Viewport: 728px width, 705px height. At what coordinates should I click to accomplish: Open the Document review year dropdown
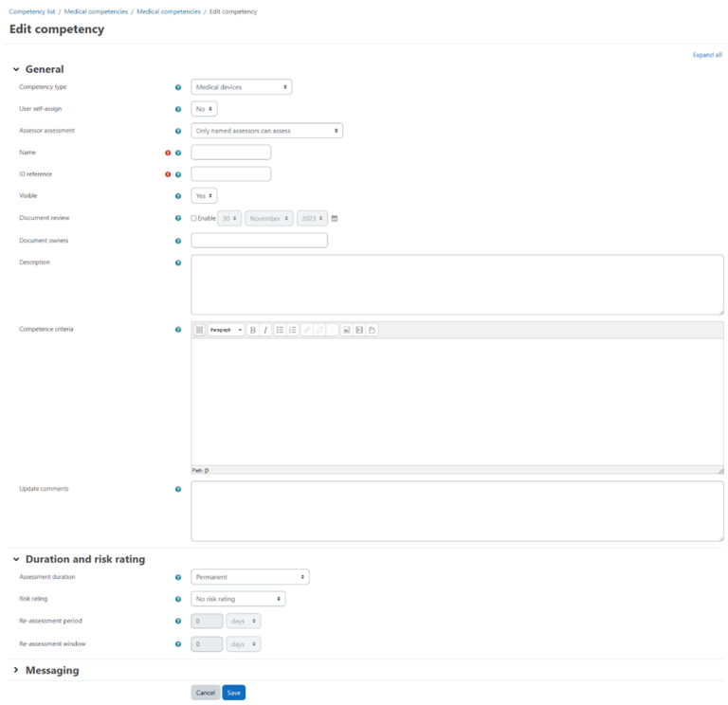pyautogui.click(x=312, y=218)
